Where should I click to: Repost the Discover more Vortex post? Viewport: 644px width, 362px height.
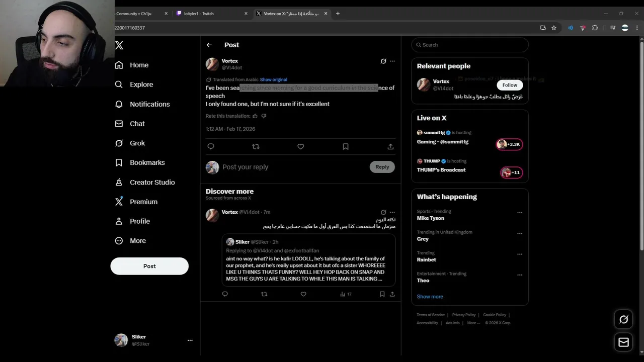click(264, 294)
